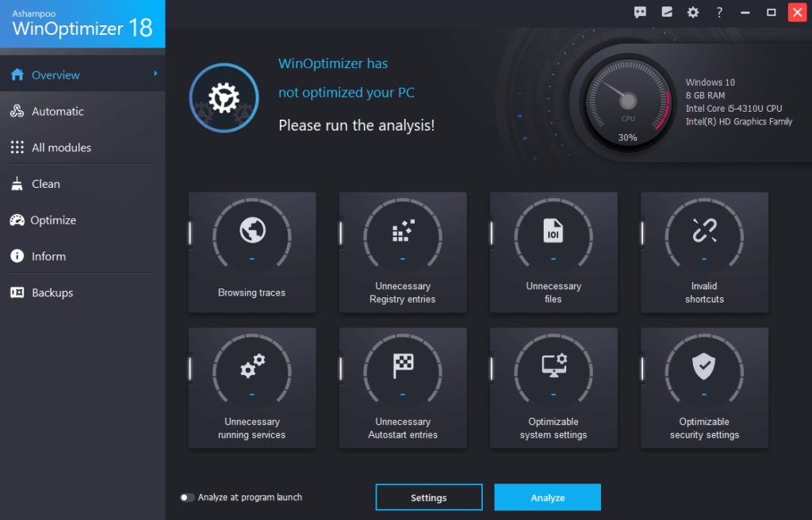Click the Browsing traces globe icon
The height and width of the screenshot is (520, 812).
pos(252,230)
